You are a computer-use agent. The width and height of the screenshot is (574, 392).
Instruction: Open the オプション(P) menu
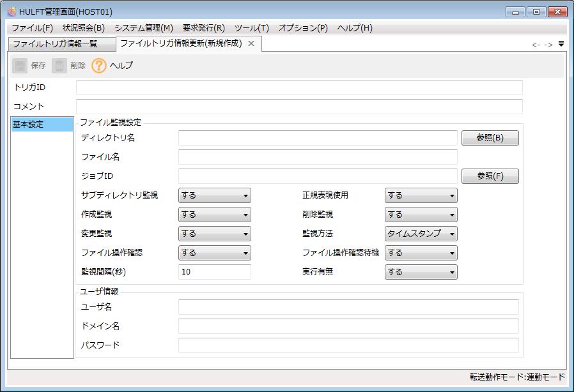click(303, 28)
